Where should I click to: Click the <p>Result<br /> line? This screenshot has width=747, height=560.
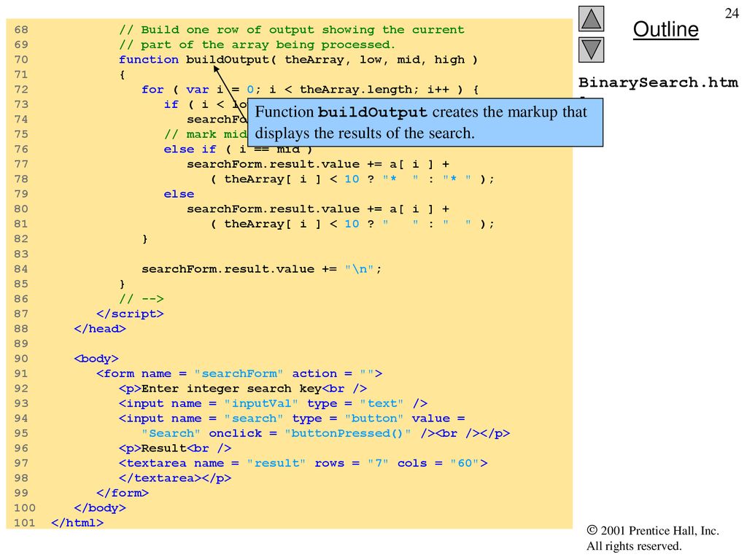[x=175, y=448]
